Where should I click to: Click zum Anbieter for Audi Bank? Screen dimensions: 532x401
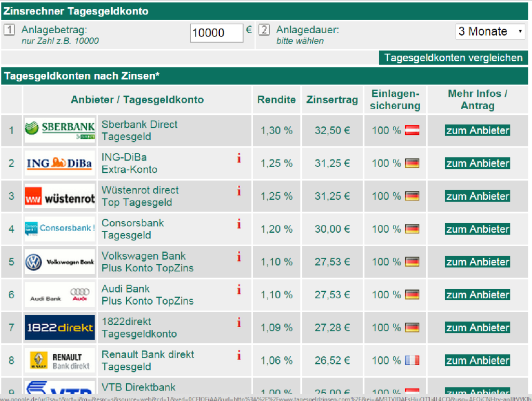tap(477, 295)
